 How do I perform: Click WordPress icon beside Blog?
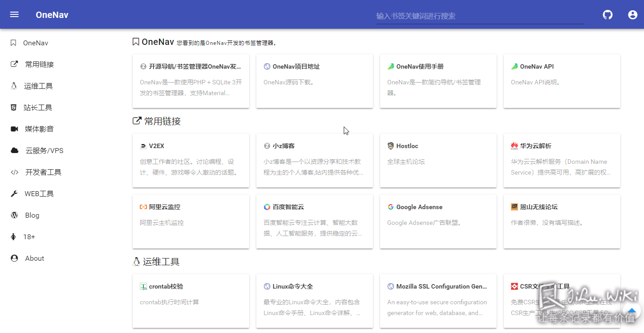(x=14, y=215)
